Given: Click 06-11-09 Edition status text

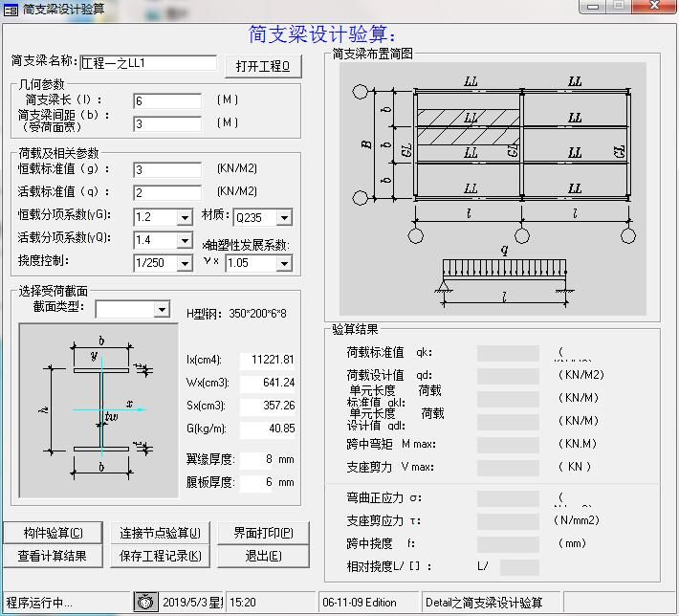Looking at the screenshot, I should tap(359, 603).
